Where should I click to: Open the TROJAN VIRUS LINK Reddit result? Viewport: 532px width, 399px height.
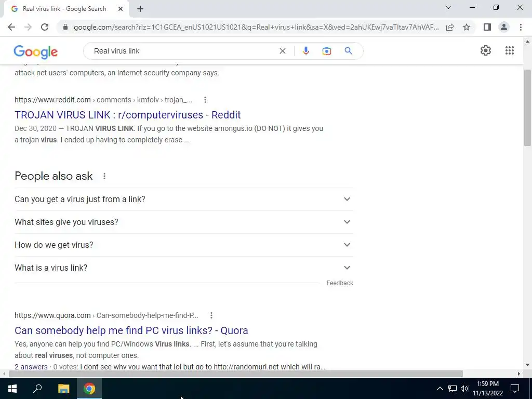click(128, 115)
